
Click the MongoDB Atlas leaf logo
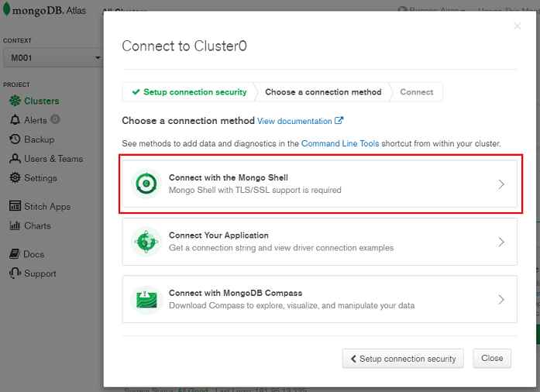[6, 9]
